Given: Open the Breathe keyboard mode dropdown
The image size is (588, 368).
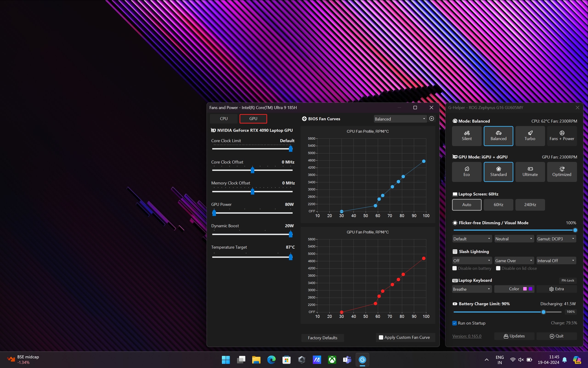Looking at the screenshot, I should [472, 289].
